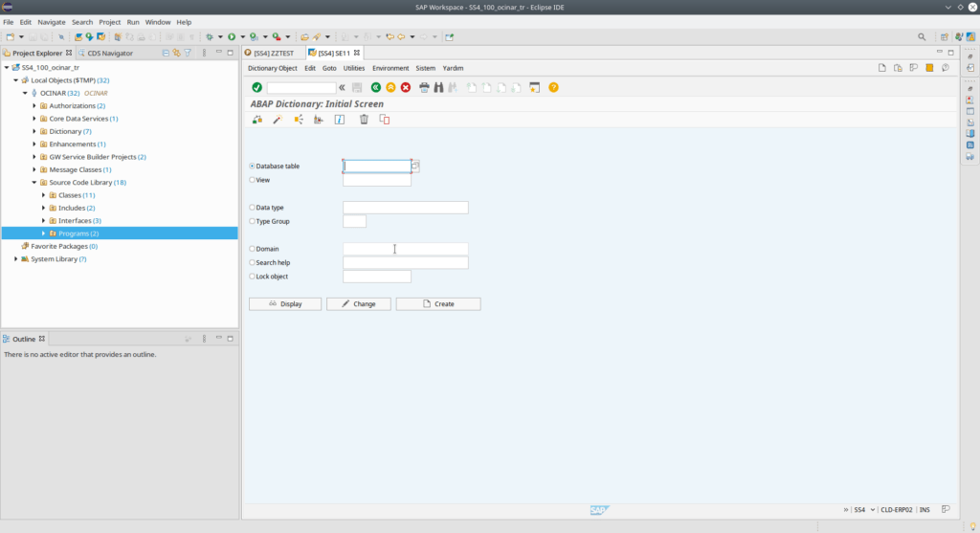Click the yellow Exit arrow icon

(390, 87)
